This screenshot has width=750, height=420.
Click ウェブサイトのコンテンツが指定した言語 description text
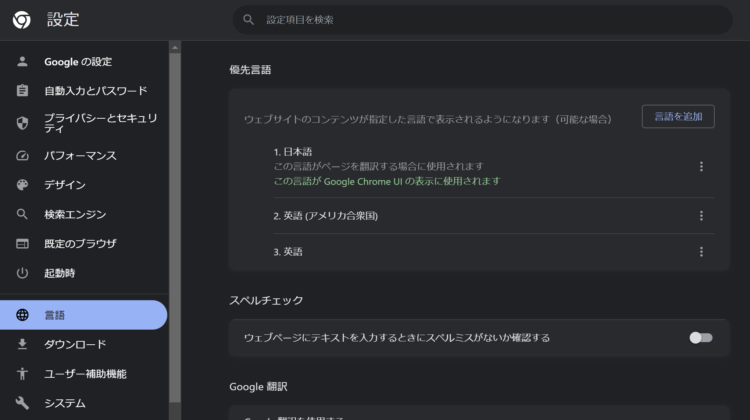[x=428, y=119]
